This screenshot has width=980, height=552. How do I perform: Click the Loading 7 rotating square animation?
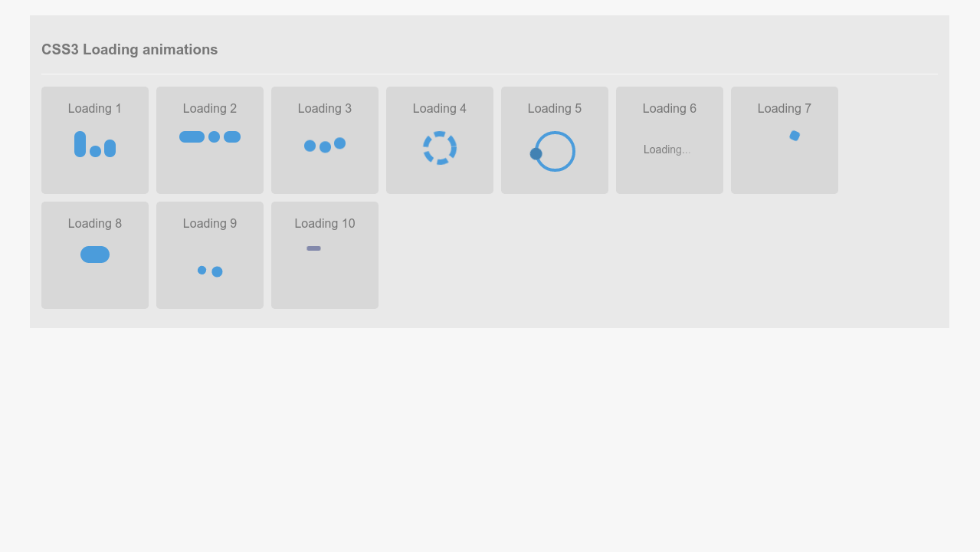795,136
